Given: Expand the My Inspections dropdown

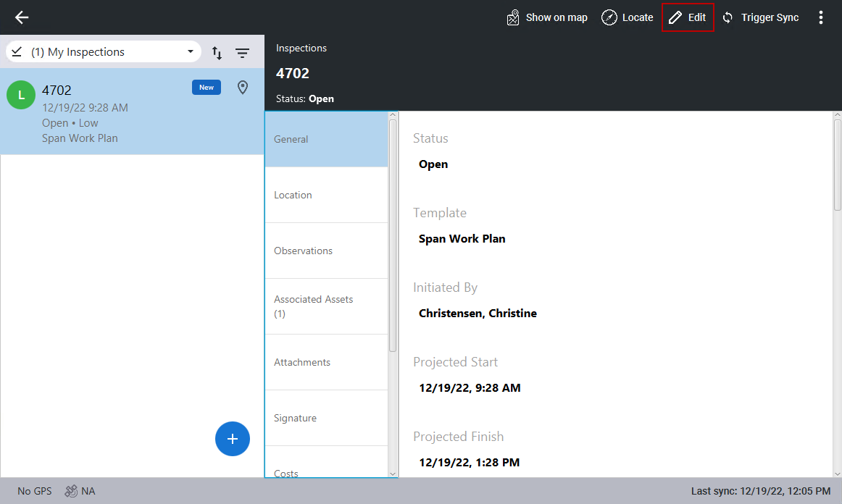Looking at the screenshot, I should (191, 52).
